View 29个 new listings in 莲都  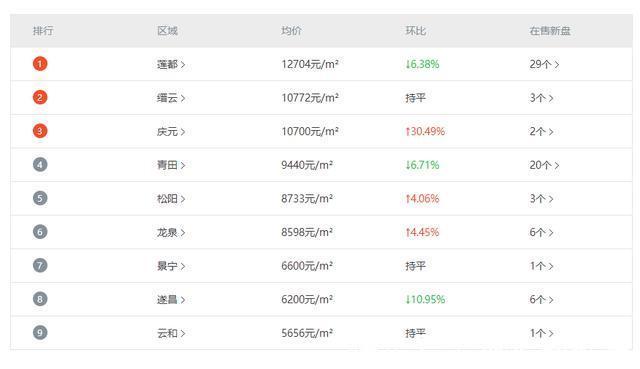point(544,64)
